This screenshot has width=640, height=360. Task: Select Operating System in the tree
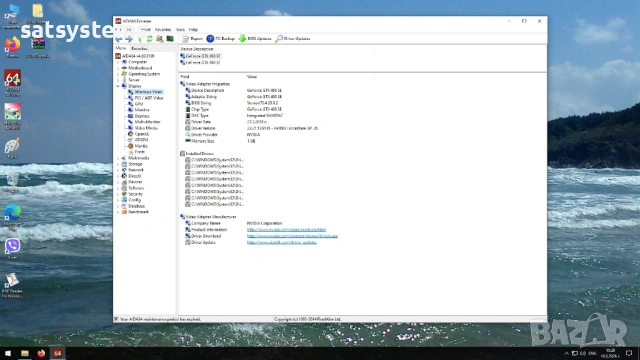(141, 74)
